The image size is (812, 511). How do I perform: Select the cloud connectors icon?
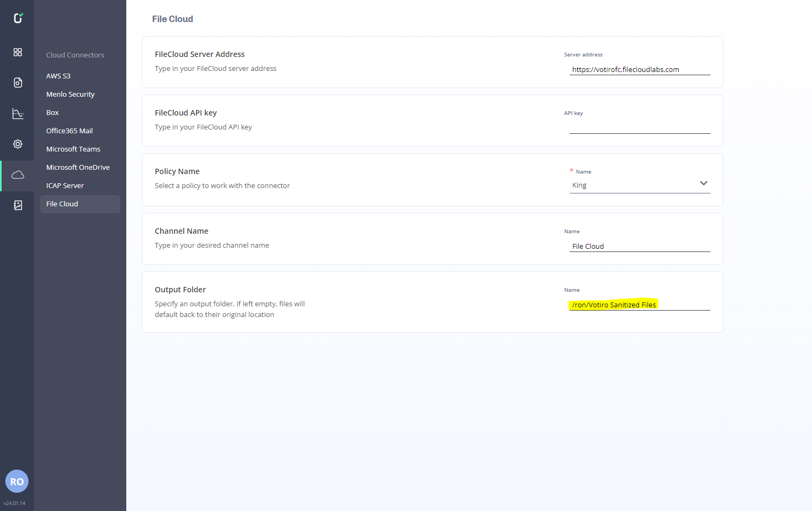[18, 175]
